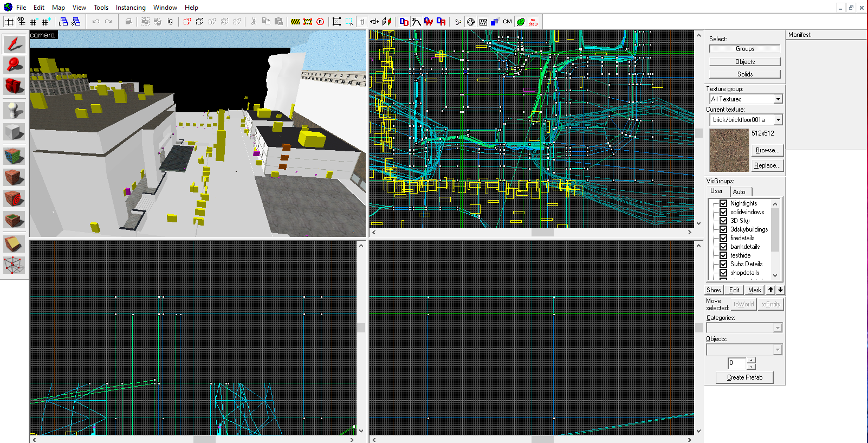Select the Apply overlays tool

coord(14,220)
